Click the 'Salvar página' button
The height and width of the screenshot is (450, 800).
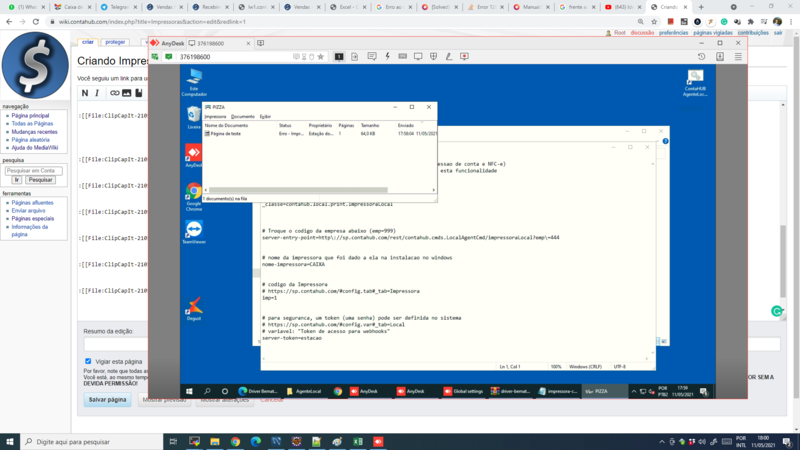[107, 399]
